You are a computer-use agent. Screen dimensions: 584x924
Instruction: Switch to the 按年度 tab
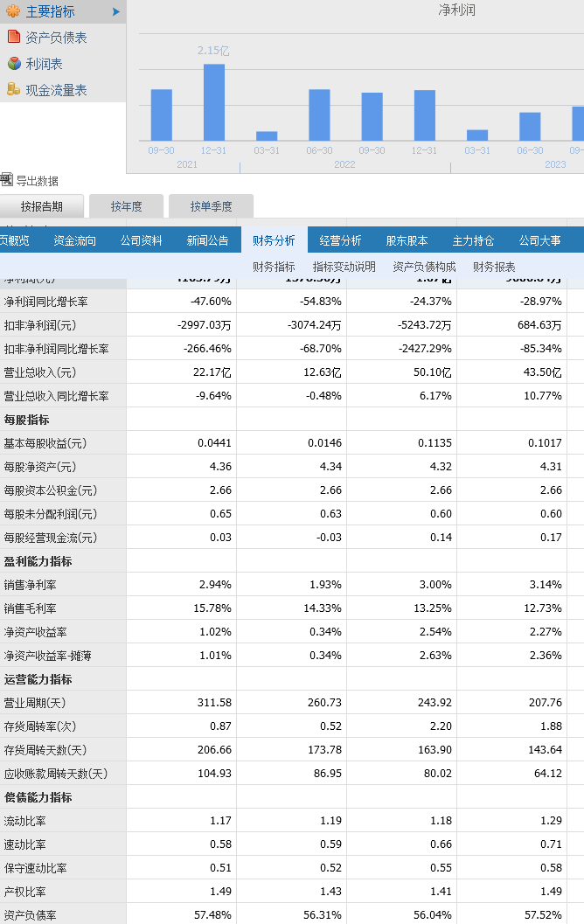pyautogui.click(x=126, y=206)
